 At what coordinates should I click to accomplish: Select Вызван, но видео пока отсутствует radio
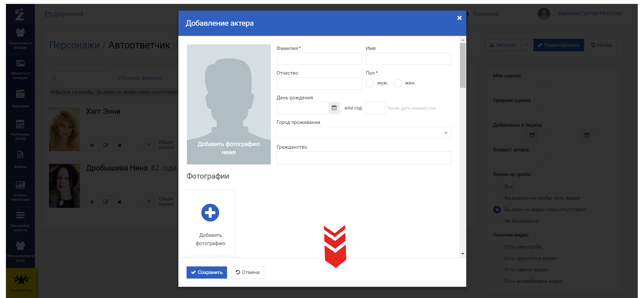pyautogui.click(x=497, y=210)
